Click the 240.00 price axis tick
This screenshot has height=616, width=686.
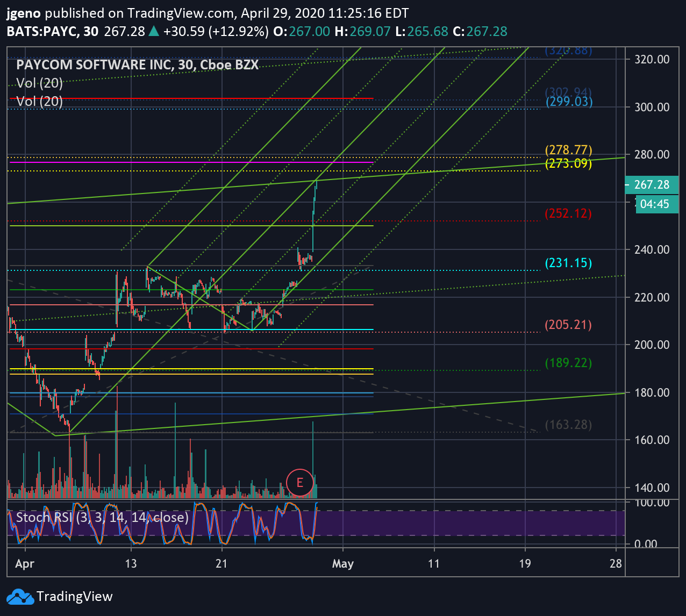point(652,249)
